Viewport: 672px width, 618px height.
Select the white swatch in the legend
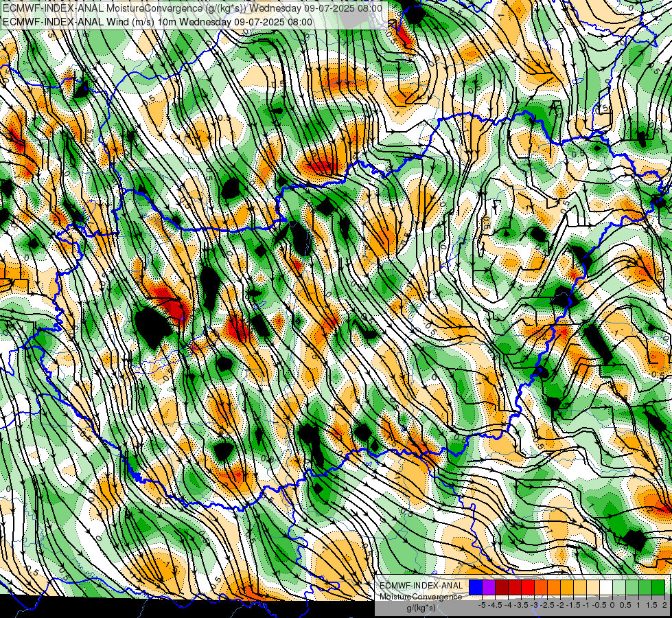click(606, 587)
